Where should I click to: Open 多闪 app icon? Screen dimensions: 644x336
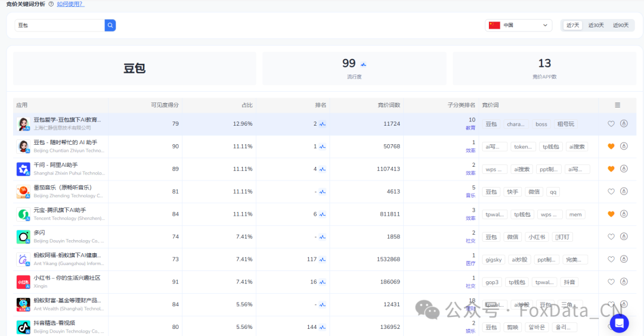tap(23, 237)
